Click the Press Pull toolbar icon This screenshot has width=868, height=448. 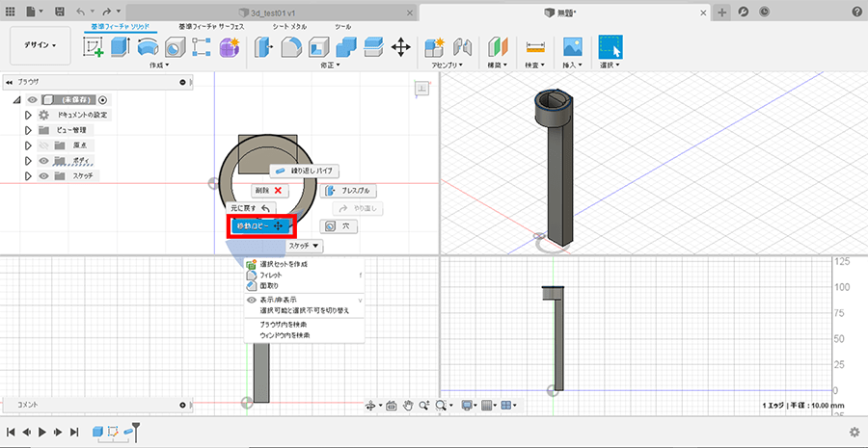263,46
